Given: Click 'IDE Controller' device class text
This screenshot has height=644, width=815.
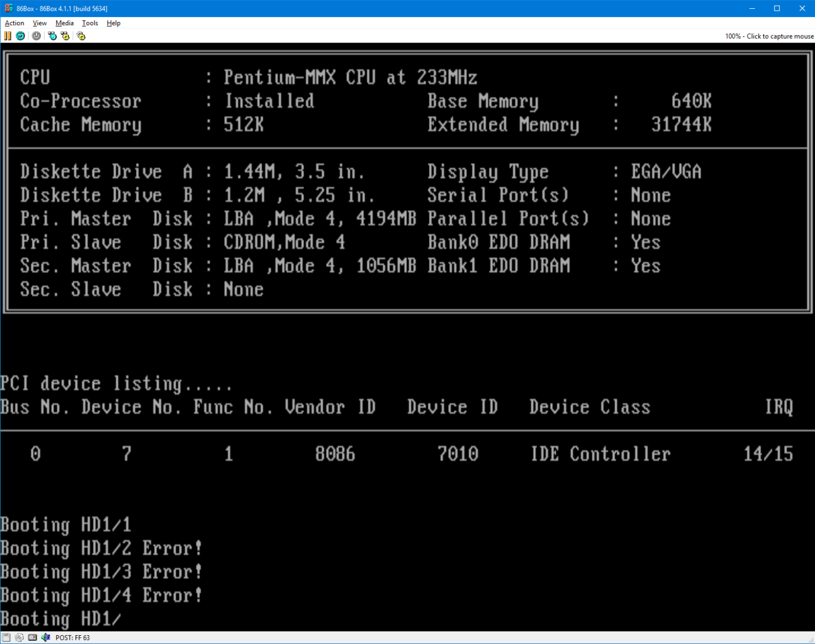Looking at the screenshot, I should pyautogui.click(x=600, y=454).
